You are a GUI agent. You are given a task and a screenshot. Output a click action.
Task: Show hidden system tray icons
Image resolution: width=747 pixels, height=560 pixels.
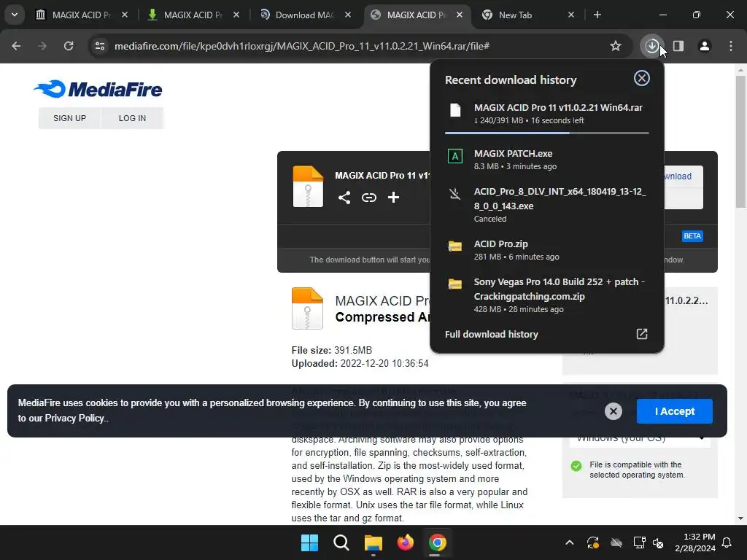click(569, 542)
